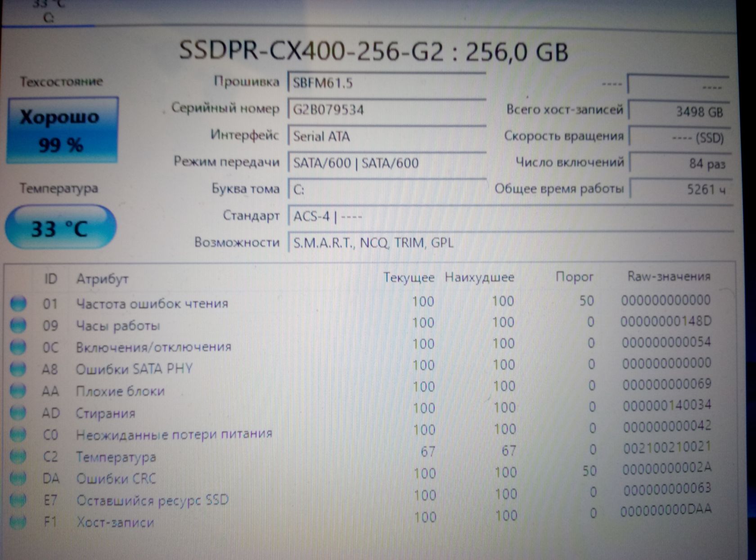Click the Порог column header
The height and width of the screenshot is (560, 756).
(575, 277)
